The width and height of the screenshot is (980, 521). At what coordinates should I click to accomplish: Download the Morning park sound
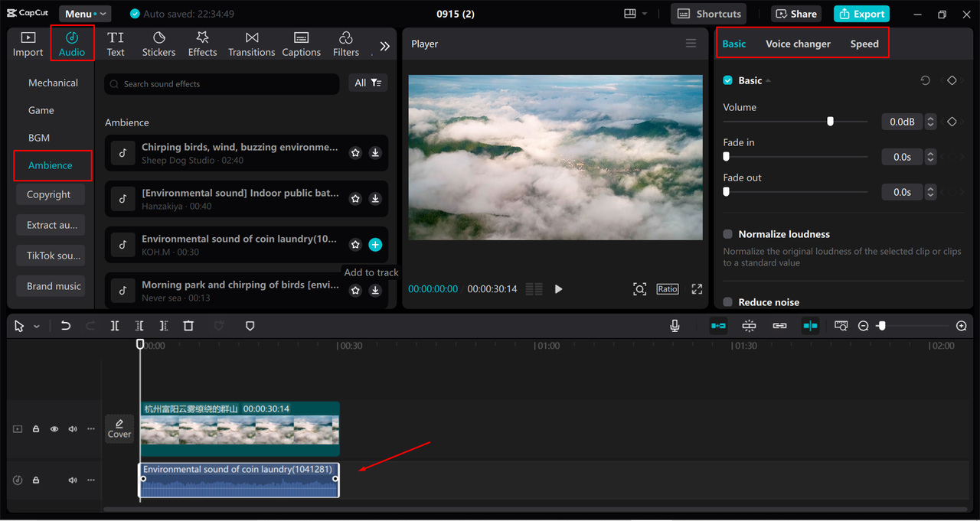(375, 291)
